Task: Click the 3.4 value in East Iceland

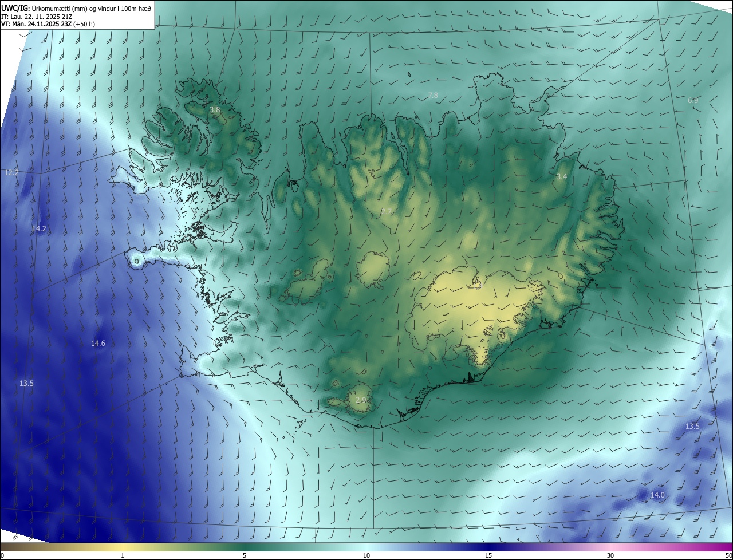Action: (x=562, y=176)
